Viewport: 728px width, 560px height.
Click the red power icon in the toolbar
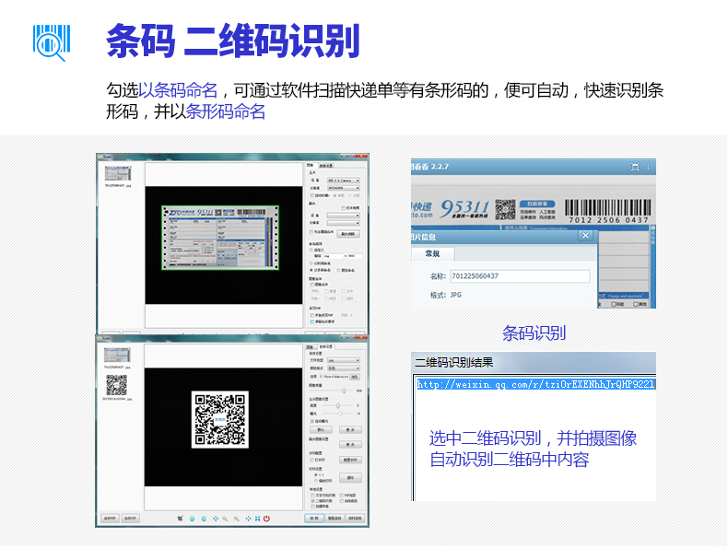[266, 519]
